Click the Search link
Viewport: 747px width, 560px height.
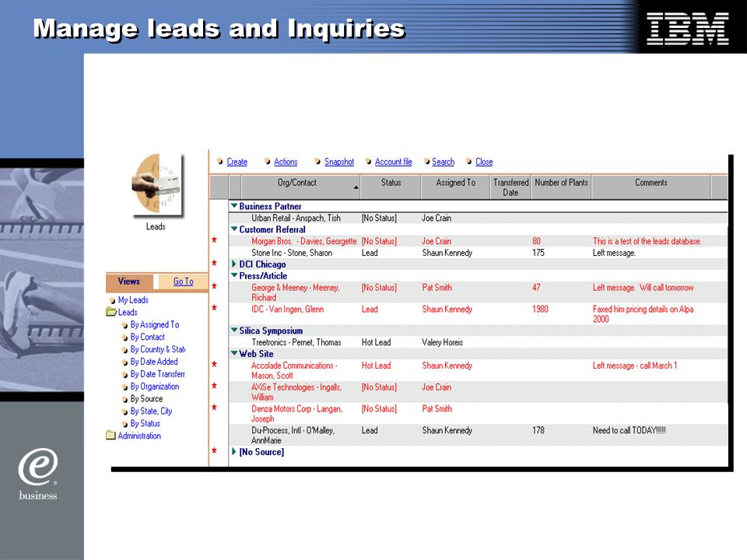pos(443,162)
